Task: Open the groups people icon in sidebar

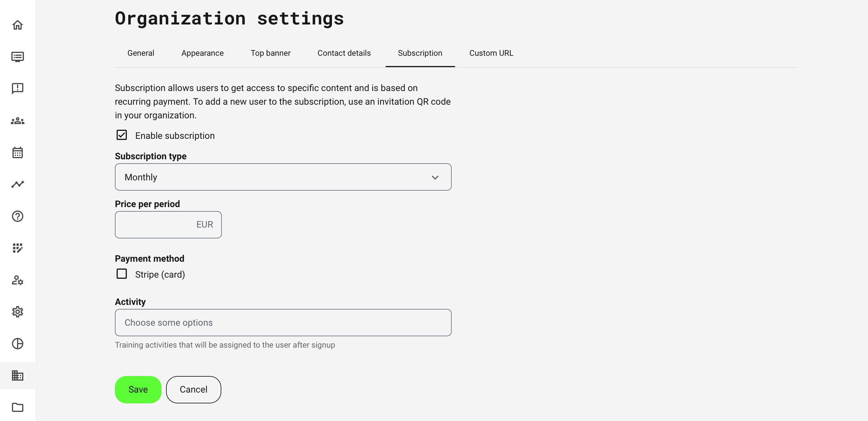Action: pos(18,121)
